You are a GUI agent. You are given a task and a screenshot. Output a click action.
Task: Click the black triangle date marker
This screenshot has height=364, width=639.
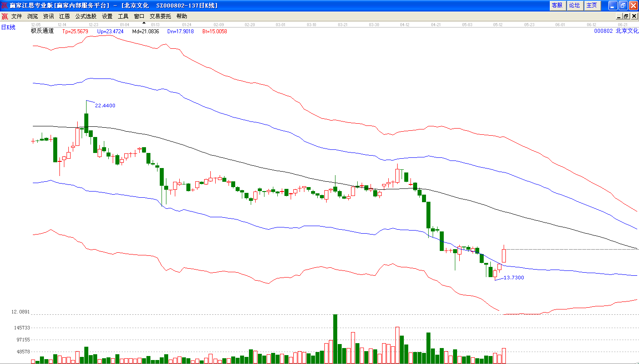click(144, 23)
